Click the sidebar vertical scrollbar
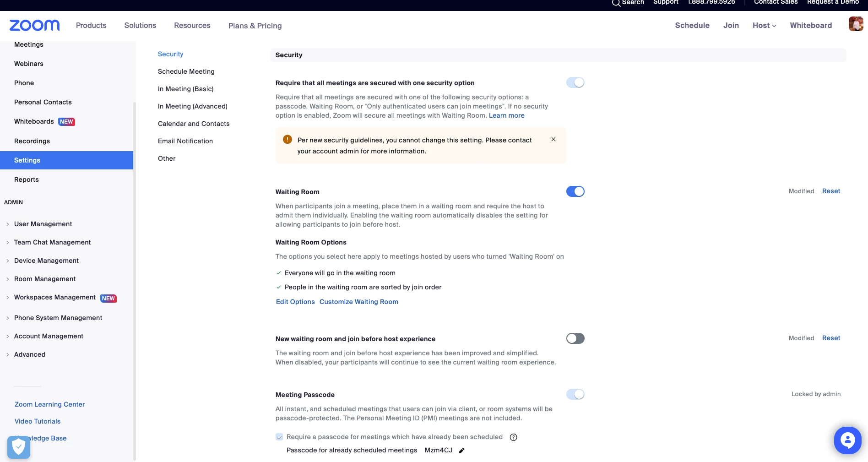This screenshot has height=462, width=868. [135, 280]
